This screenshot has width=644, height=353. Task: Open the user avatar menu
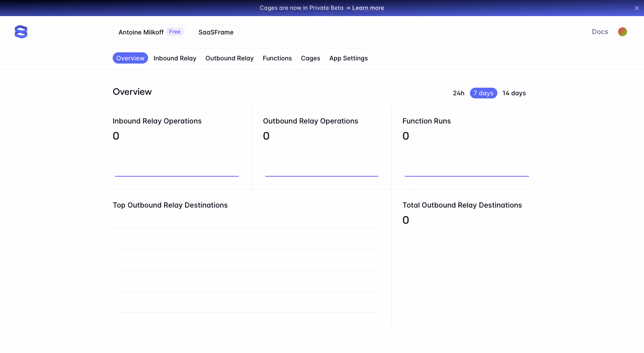tap(622, 32)
